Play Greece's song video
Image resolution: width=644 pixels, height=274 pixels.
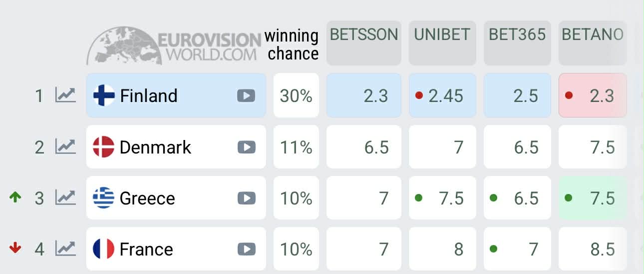(246, 198)
